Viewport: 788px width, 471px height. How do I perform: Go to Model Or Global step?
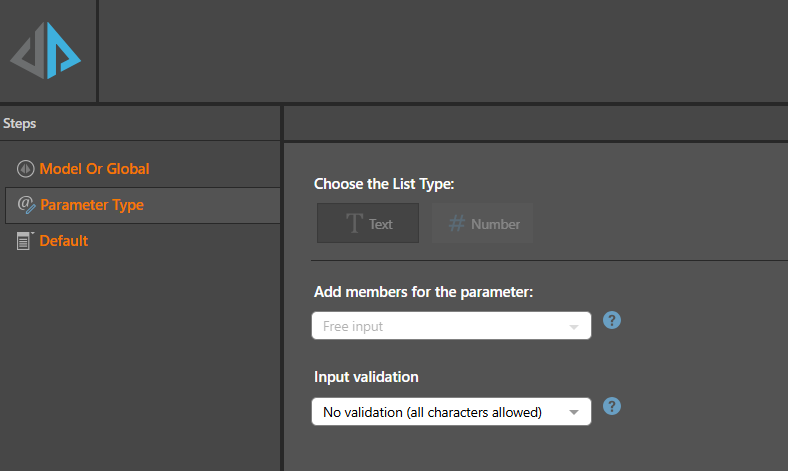coord(94,169)
